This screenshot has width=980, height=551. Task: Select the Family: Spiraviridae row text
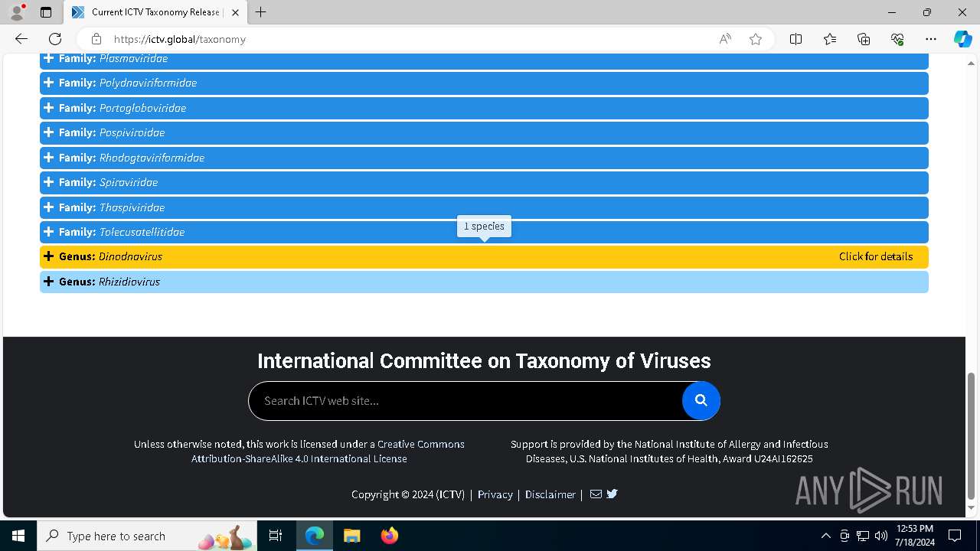click(109, 182)
